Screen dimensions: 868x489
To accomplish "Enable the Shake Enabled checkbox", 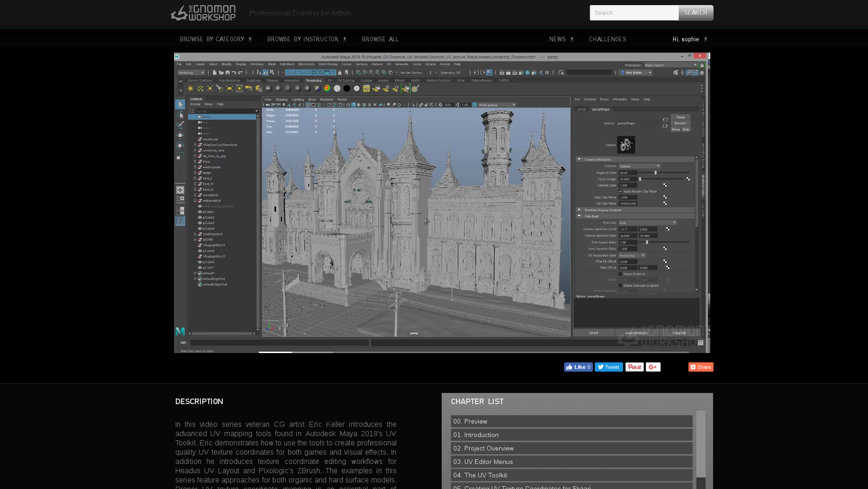I will (x=620, y=274).
